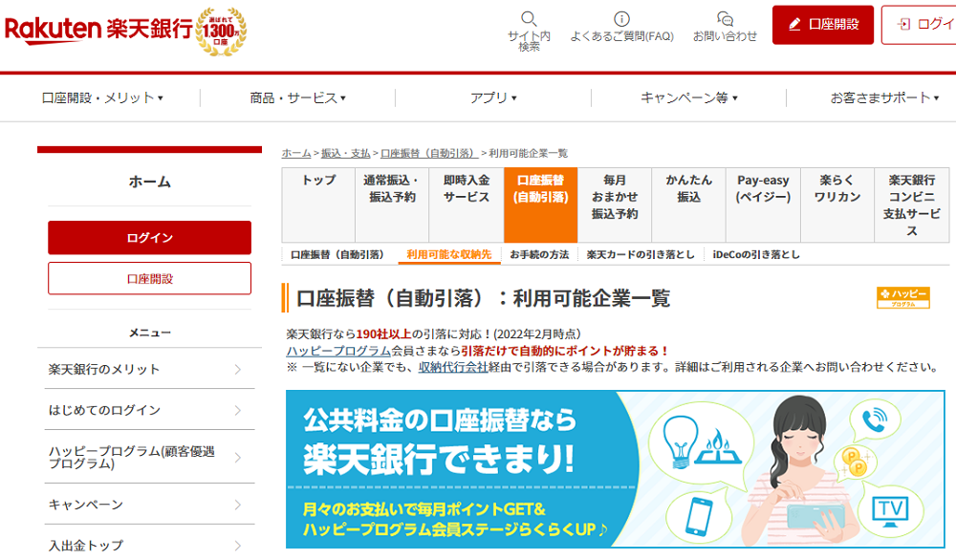Click the Rakuten 楽天銀行 logo
The width and height of the screenshot is (956, 560).
[x=98, y=30]
